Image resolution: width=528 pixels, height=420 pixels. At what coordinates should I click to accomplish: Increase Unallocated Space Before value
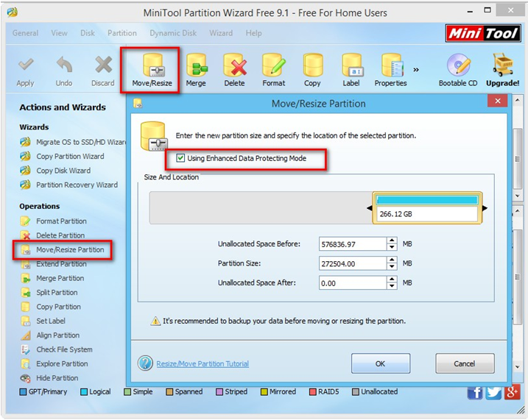[392, 241]
